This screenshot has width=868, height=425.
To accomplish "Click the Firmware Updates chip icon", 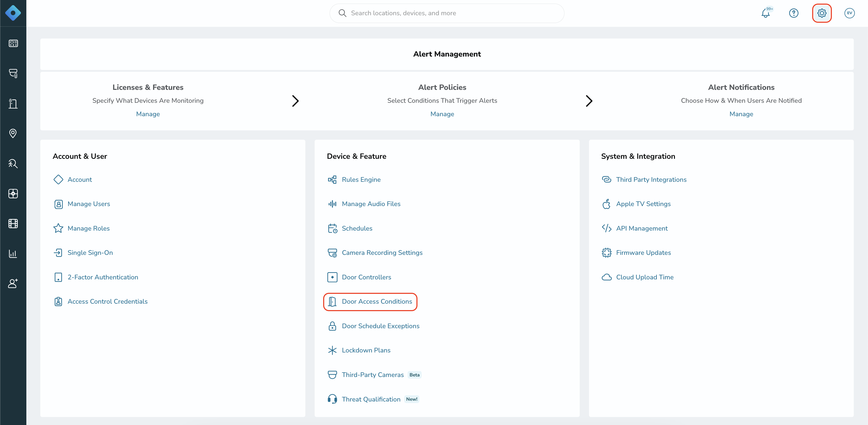I will (607, 253).
